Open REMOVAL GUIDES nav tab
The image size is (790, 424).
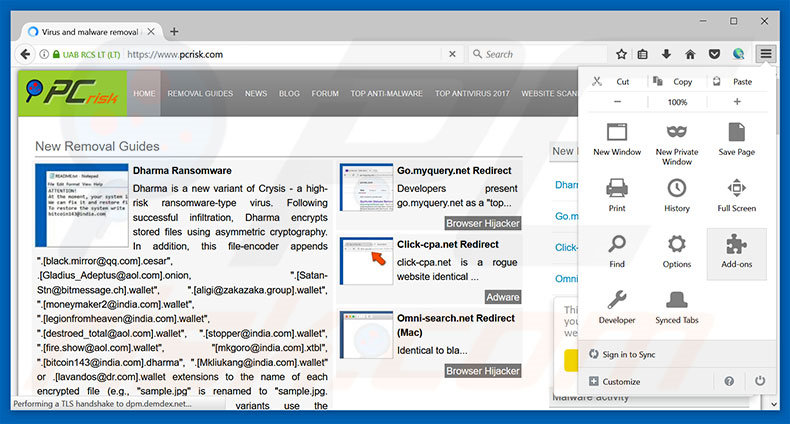click(x=200, y=94)
